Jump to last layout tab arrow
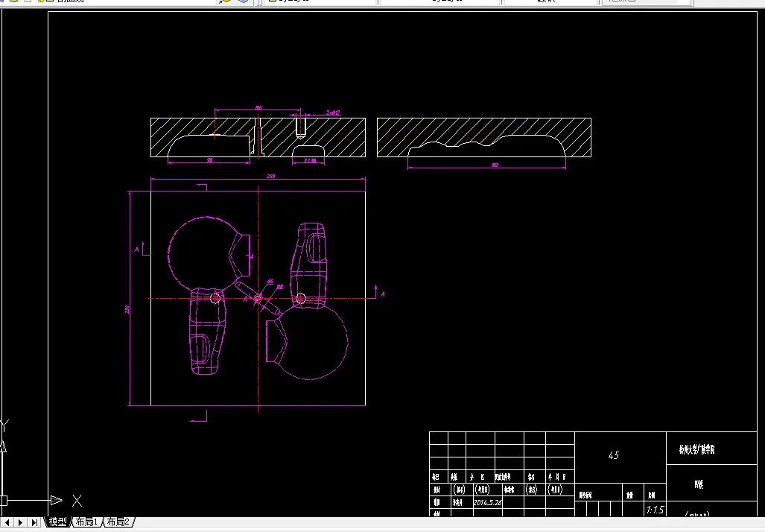The image size is (765, 532). tap(34, 522)
